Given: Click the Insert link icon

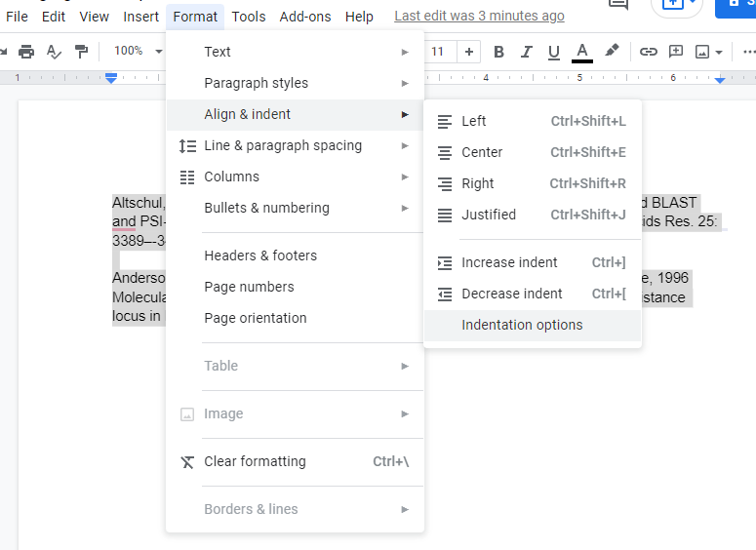Looking at the screenshot, I should (x=648, y=52).
